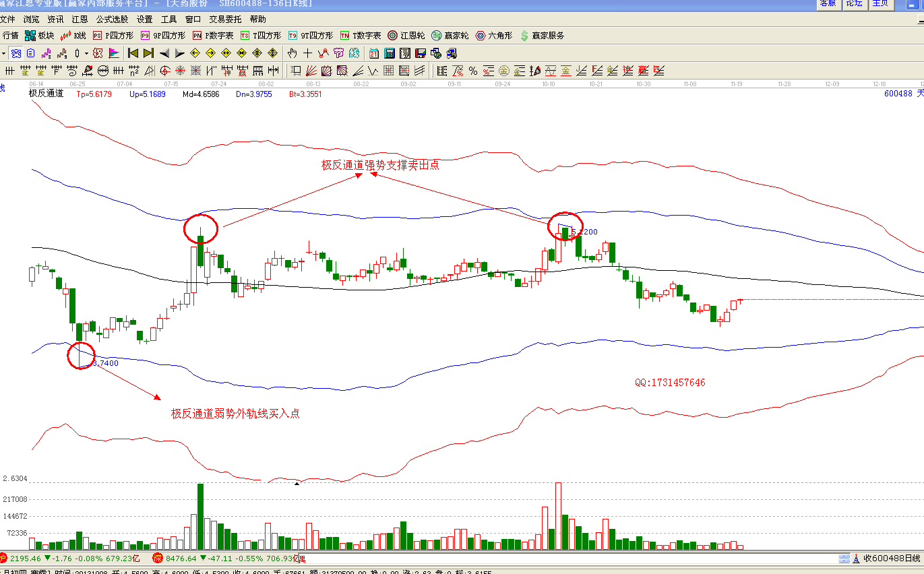Click the 赢家服务 service link
The image size is (924, 574).
tap(542, 36)
